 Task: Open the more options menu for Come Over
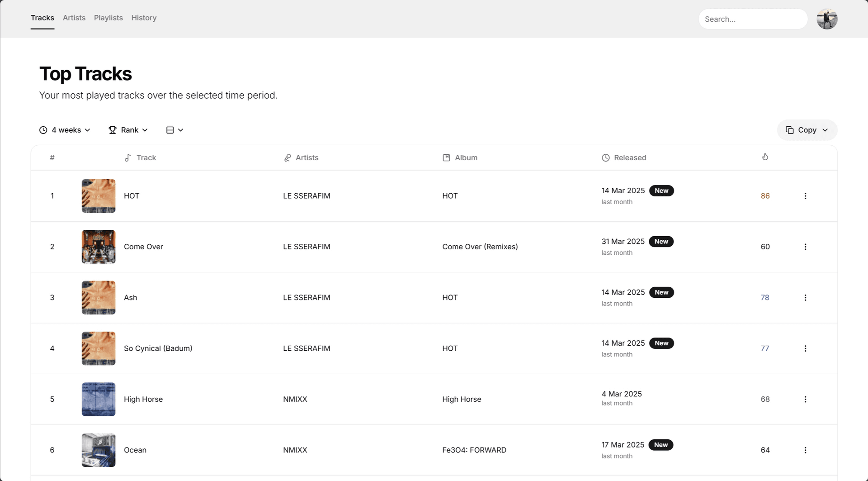click(805, 247)
